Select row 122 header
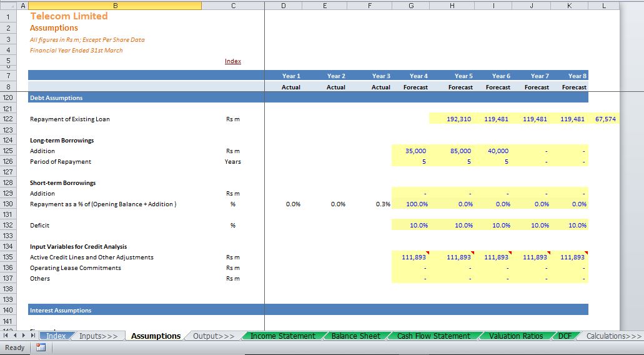644x355 pixels. (7, 119)
